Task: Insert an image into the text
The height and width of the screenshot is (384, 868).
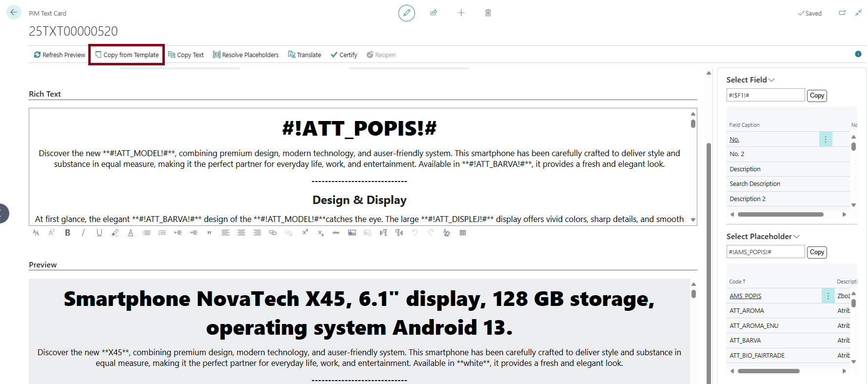Action: click(x=352, y=233)
